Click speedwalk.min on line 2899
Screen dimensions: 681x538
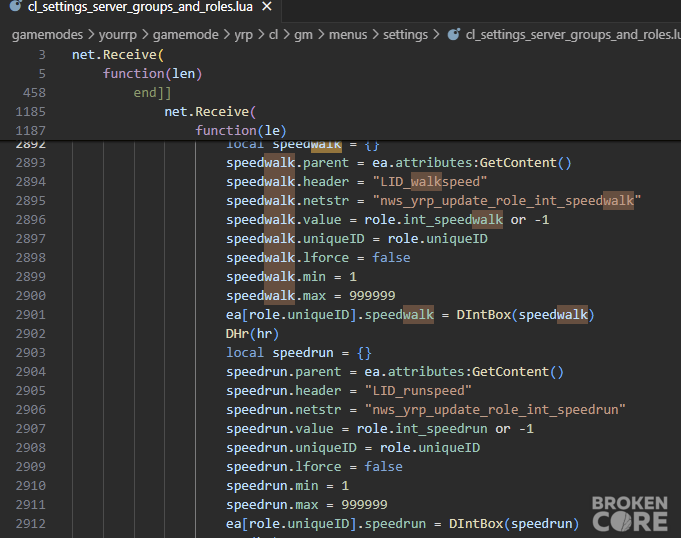coord(276,277)
